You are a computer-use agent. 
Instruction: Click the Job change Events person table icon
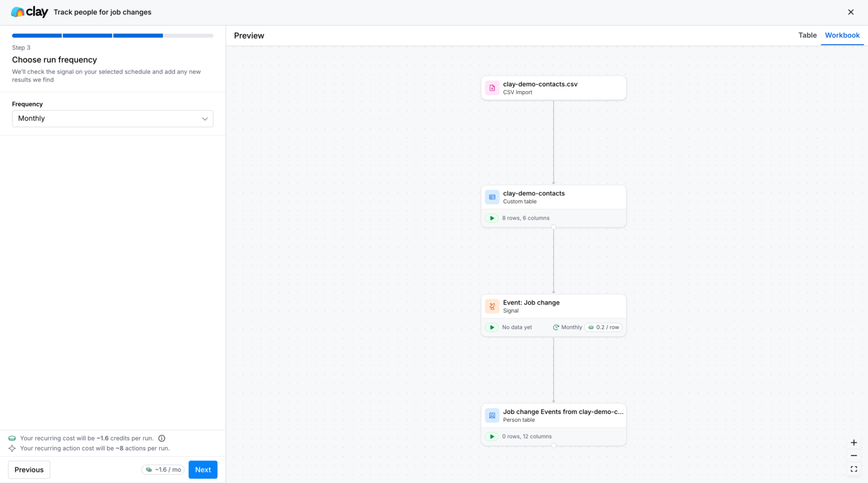coord(492,415)
